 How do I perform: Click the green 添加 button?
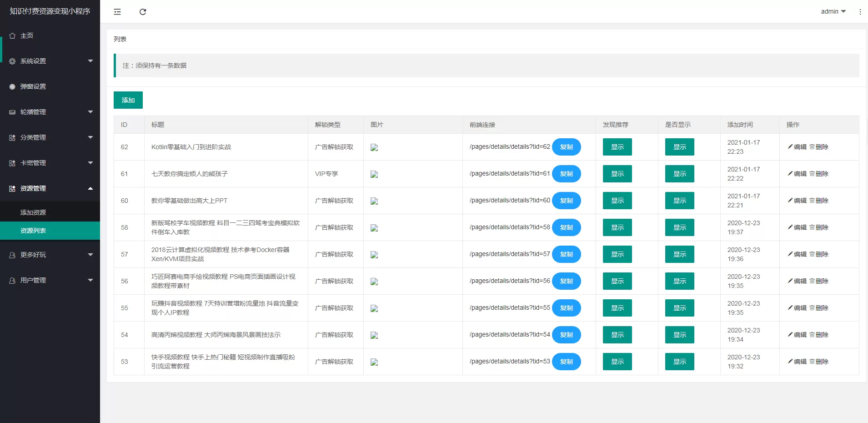128,100
